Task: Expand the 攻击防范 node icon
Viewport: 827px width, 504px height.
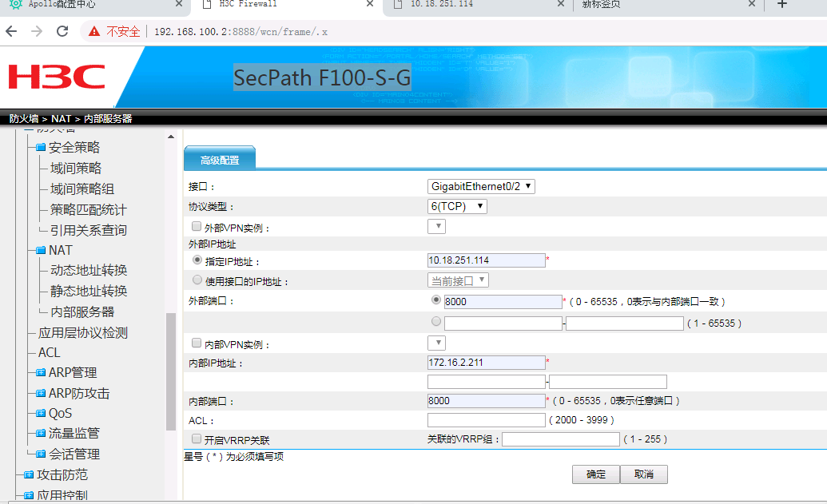Action: [29, 475]
